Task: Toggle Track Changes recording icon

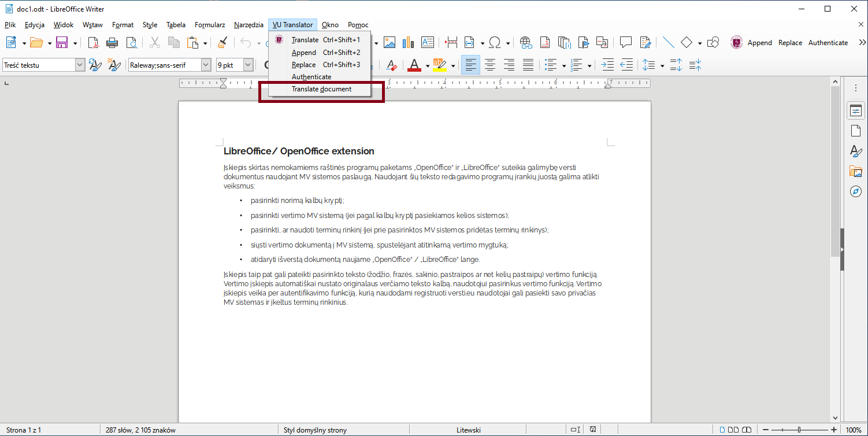Action: pos(646,42)
